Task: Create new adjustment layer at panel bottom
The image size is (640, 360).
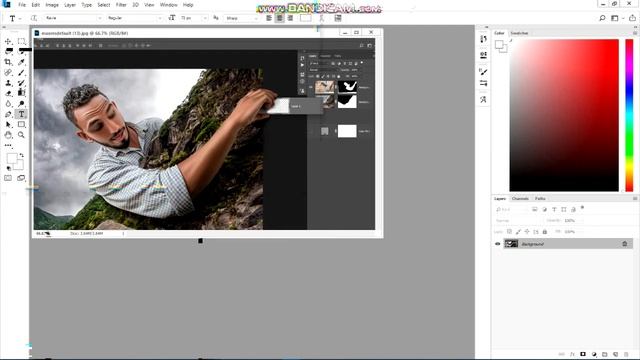Action: [594, 354]
